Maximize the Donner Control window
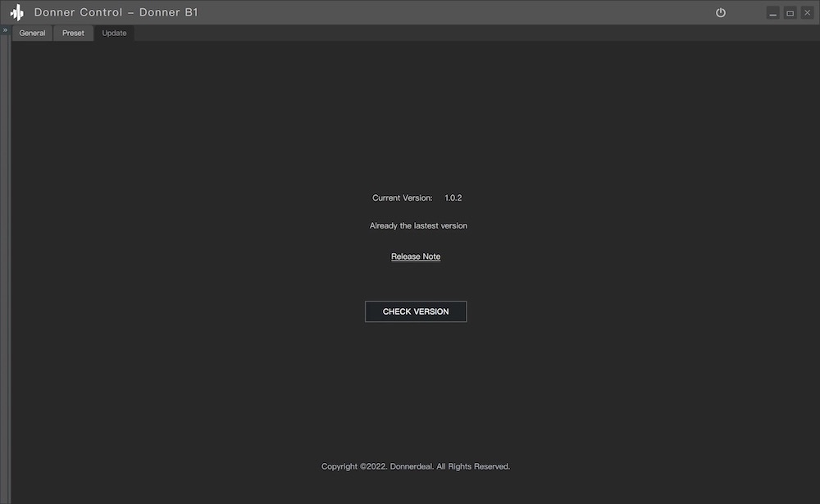The image size is (820, 504). [790, 13]
